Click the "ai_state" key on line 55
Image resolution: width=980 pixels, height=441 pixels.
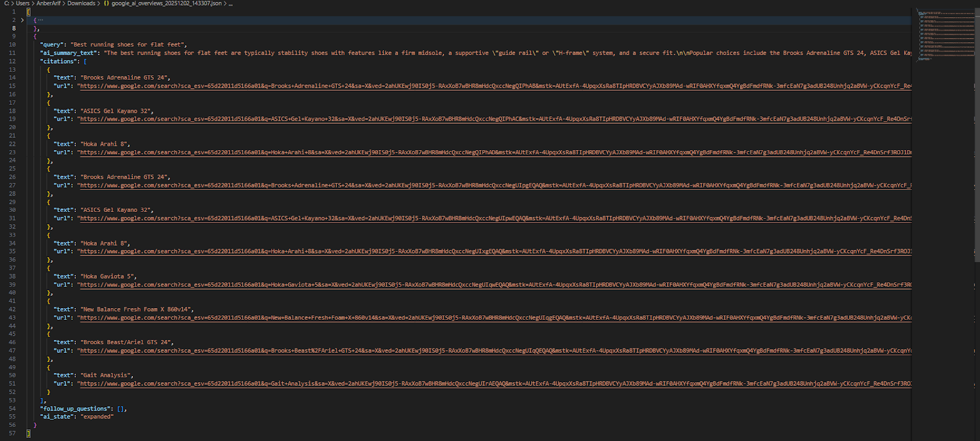coord(57,417)
